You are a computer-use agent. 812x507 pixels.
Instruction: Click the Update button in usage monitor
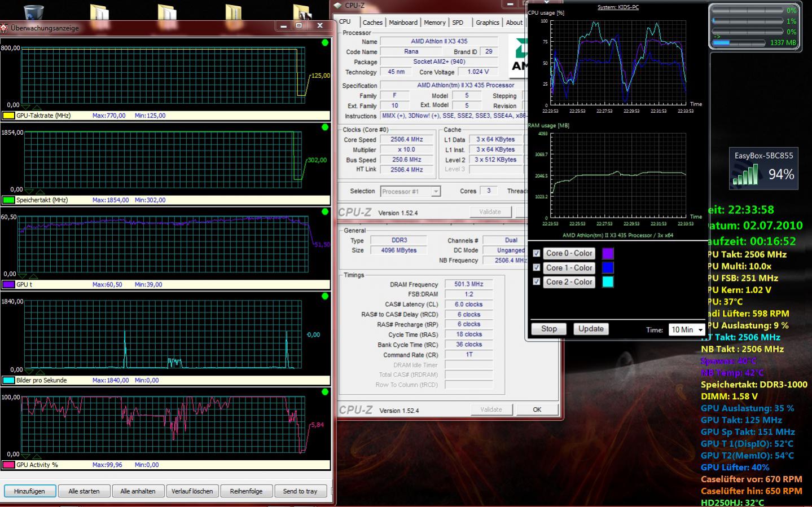pos(591,329)
